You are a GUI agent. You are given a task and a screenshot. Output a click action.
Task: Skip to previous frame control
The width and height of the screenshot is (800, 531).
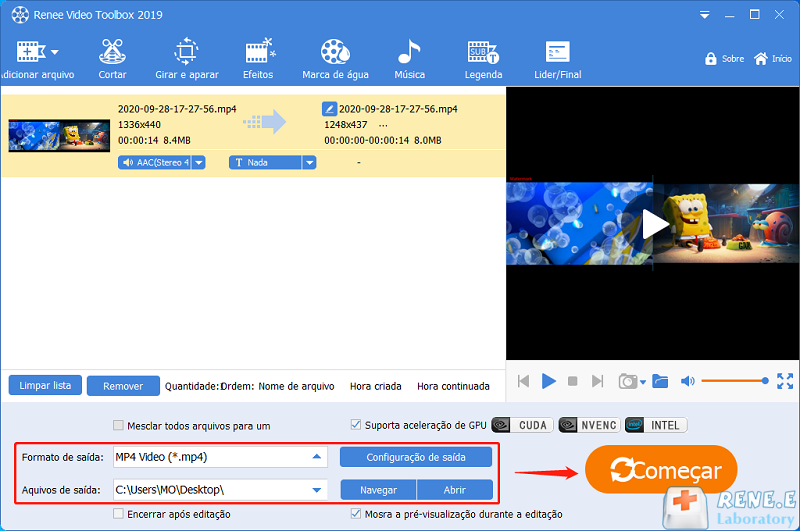[523, 381]
